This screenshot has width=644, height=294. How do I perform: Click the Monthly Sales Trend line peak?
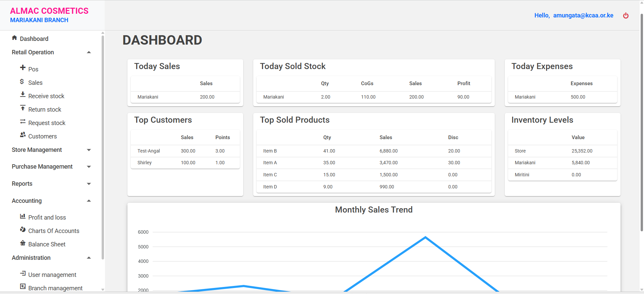(425, 237)
